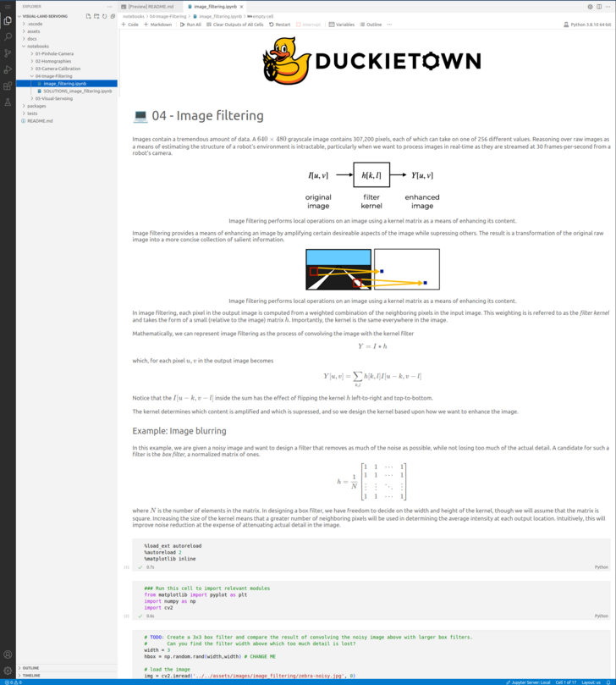Click the notifications bell in status bar
616x685 pixels.
(608, 682)
